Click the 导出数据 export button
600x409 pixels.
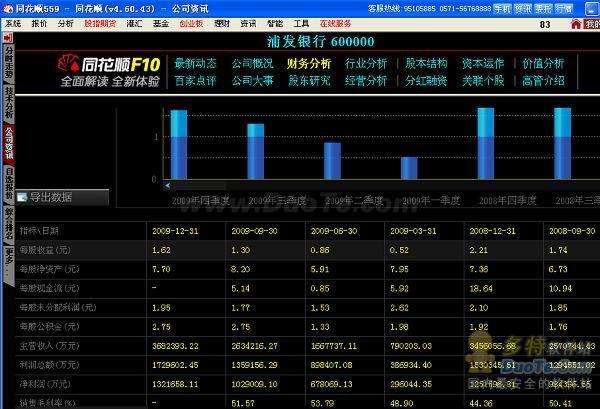click(x=62, y=197)
